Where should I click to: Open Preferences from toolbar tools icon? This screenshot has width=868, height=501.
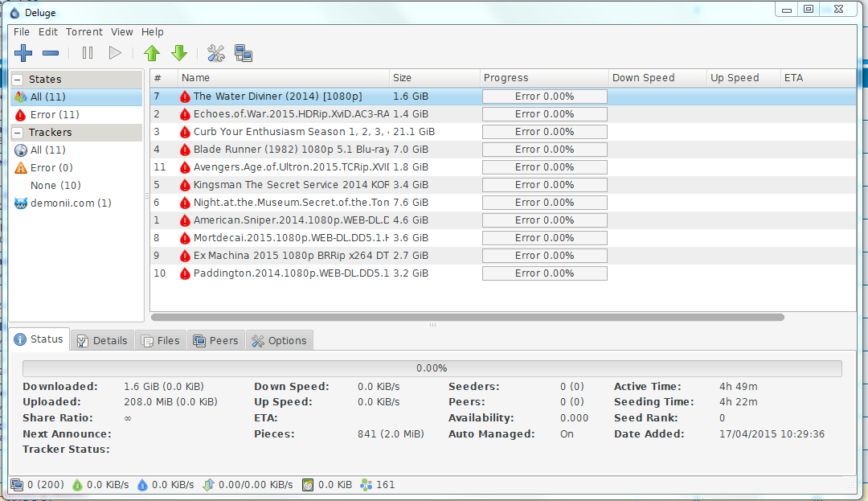(216, 53)
